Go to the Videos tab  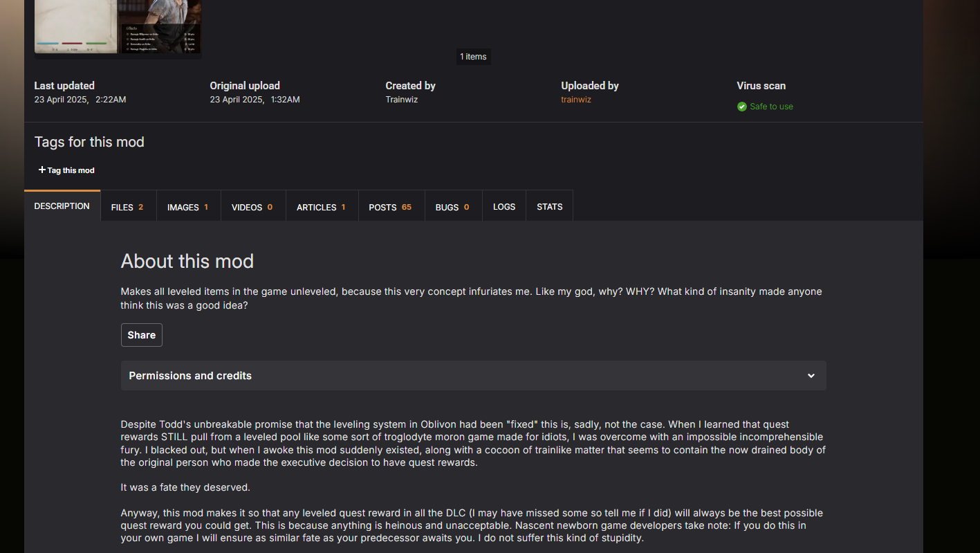pyautogui.click(x=253, y=207)
